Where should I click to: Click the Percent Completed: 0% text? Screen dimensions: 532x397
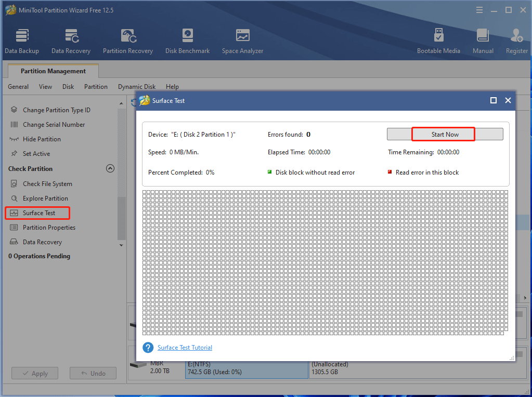181,172
